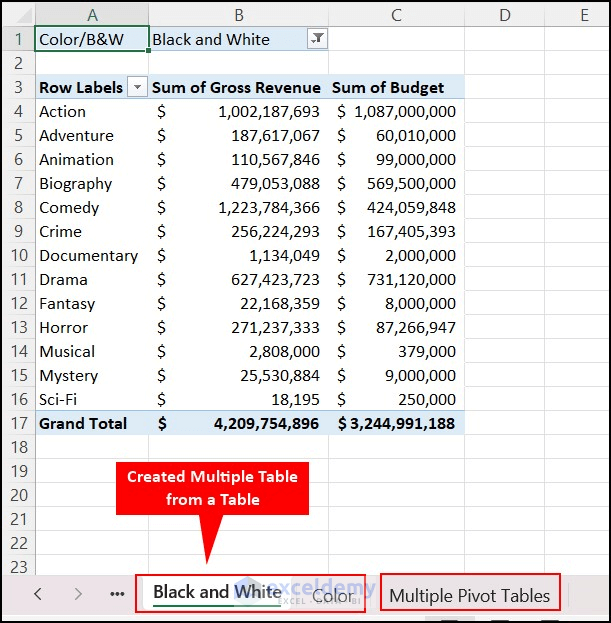Click budget value 99,000,000

tap(416, 160)
